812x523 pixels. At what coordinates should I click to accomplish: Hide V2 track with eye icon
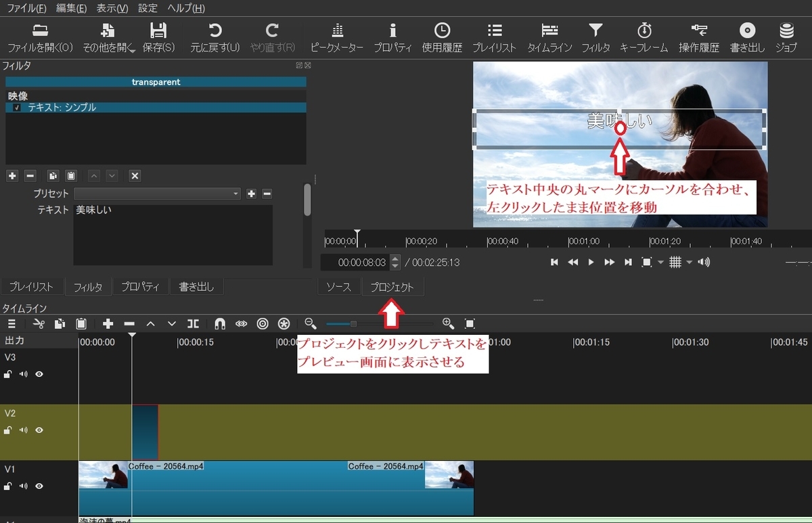click(x=39, y=430)
